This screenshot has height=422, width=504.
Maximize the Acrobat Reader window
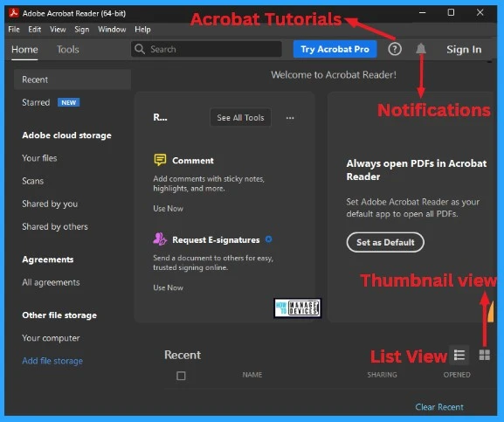tap(451, 12)
